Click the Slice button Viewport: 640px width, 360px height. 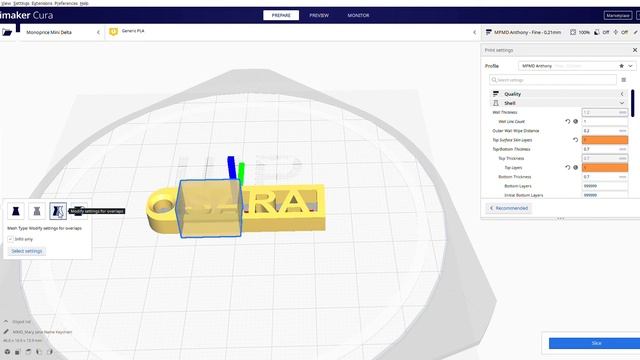point(594,343)
